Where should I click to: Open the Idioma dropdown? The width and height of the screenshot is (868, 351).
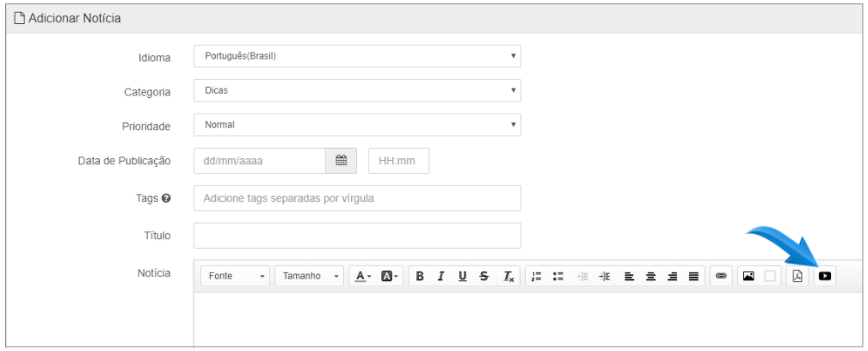(x=357, y=56)
